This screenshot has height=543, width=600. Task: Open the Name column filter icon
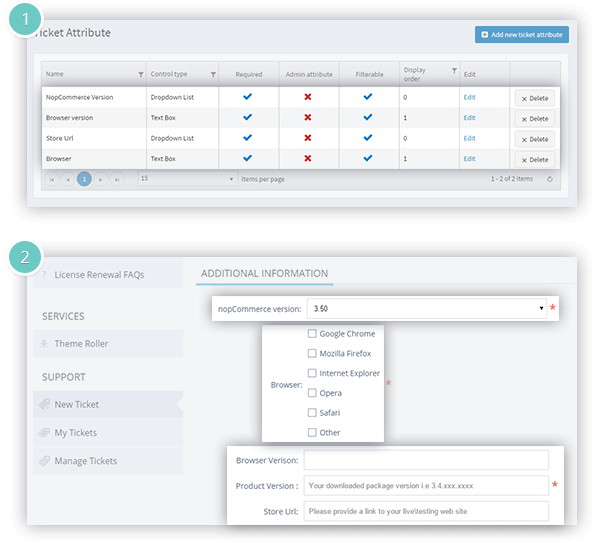(141, 75)
